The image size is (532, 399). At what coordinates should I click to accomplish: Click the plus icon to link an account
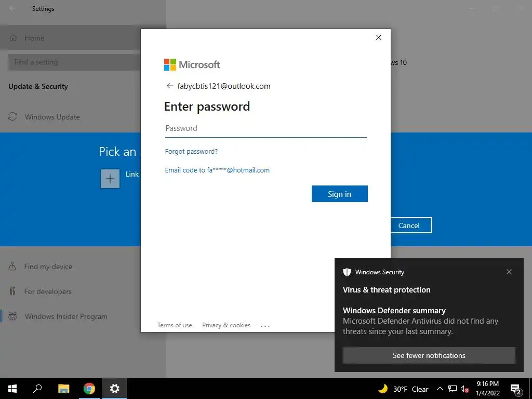(x=110, y=179)
